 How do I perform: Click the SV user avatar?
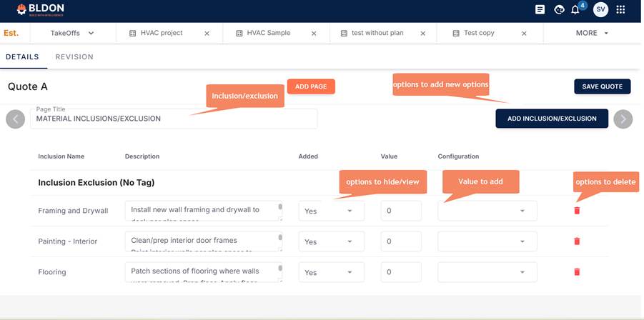pos(600,10)
